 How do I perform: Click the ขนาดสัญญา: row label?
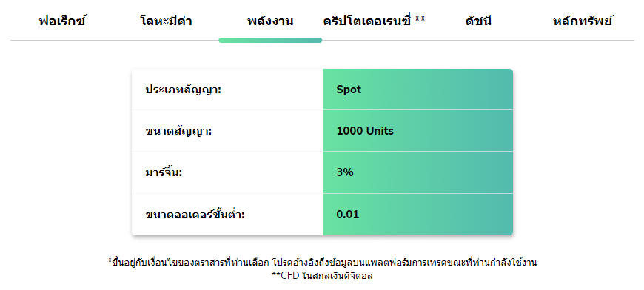[x=178, y=132]
